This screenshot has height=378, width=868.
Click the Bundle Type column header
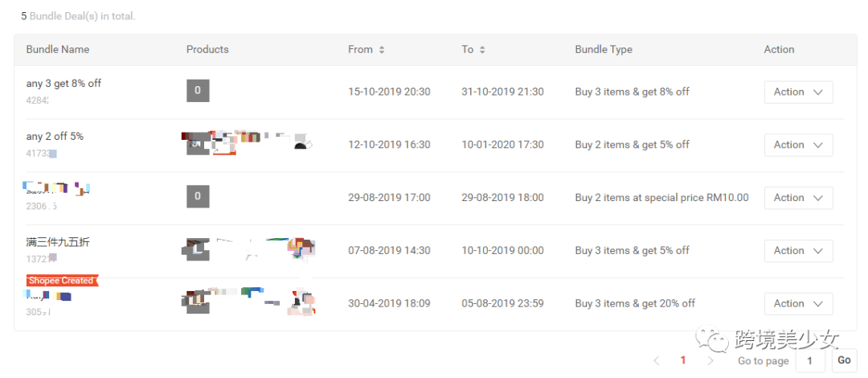[604, 50]
